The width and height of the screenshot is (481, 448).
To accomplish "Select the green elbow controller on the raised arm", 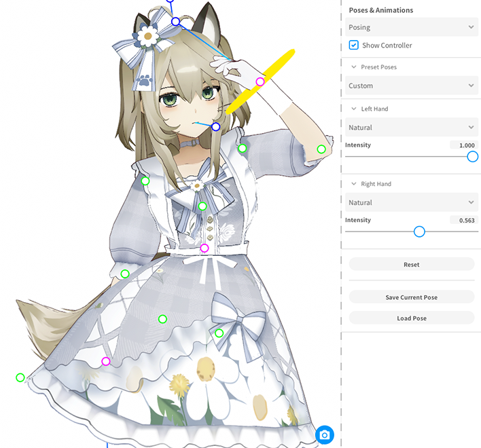I will 321,149.
